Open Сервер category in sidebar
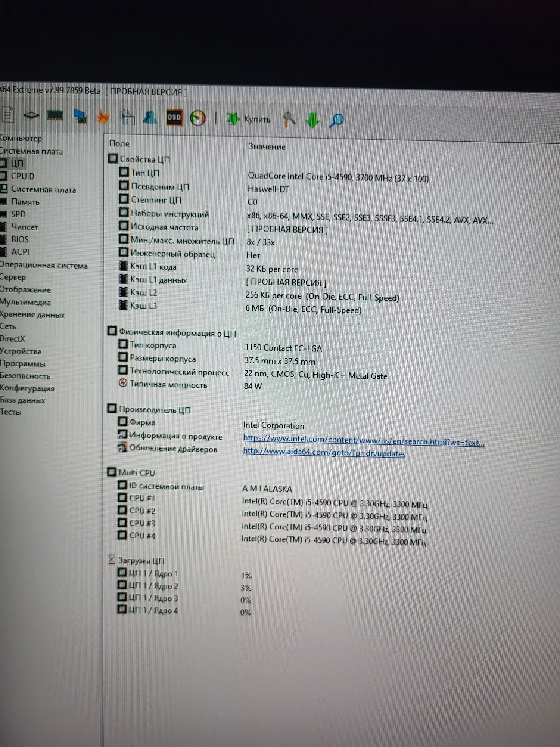 pyautogui.click(x=13, y=278)
